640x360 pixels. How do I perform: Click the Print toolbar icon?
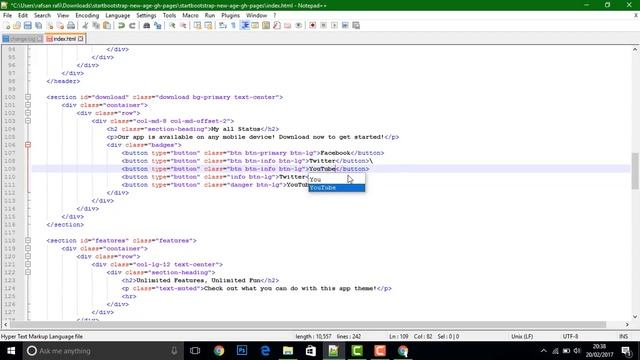[71, 25]
